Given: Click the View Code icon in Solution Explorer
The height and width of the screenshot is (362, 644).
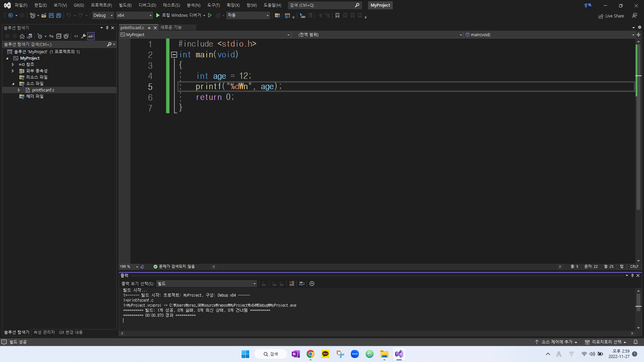Looking at the screenshot, I should tap(76, 36).
